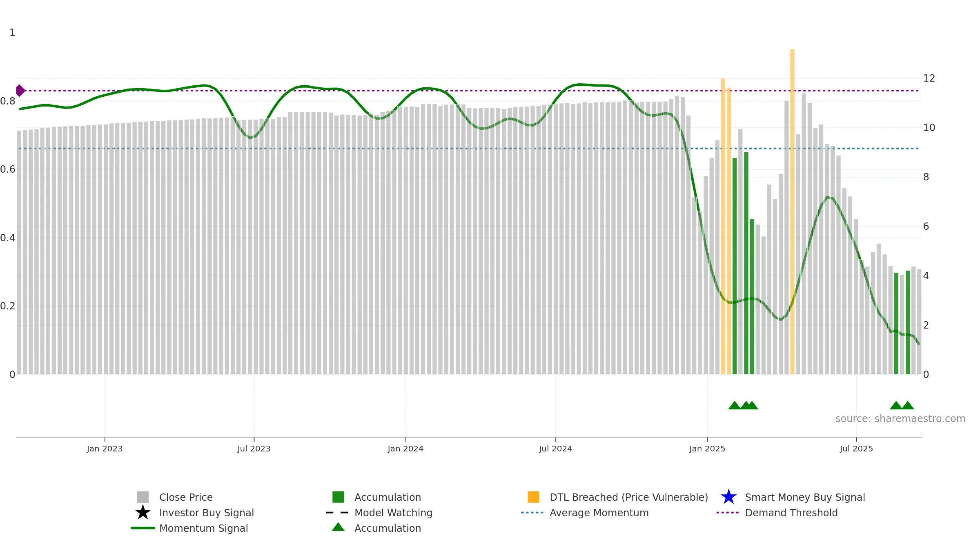Viewport: 980px width, 551px height.
Task: Click the gray Close Price legend swatch
Action: coord(143,497)
